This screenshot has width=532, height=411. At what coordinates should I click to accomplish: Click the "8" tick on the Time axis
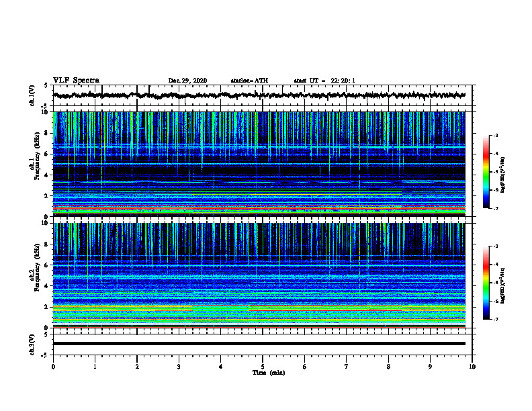(388, 367)
